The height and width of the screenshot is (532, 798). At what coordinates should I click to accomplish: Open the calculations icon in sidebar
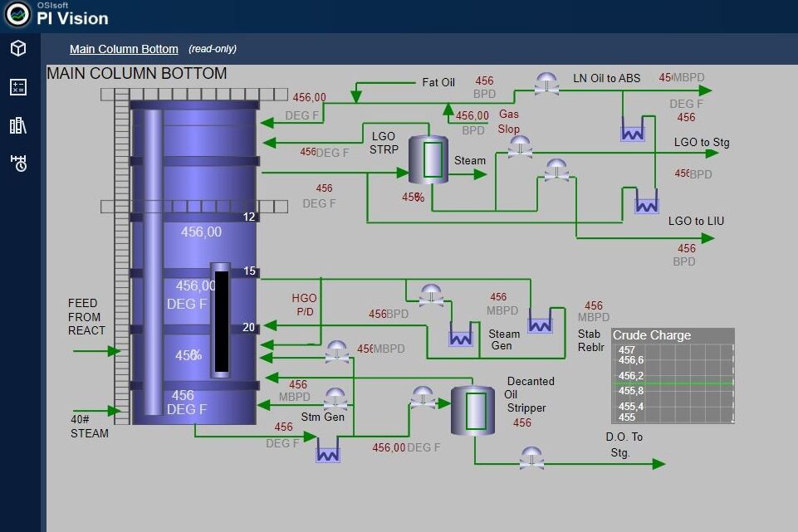(x=18, y=87)
